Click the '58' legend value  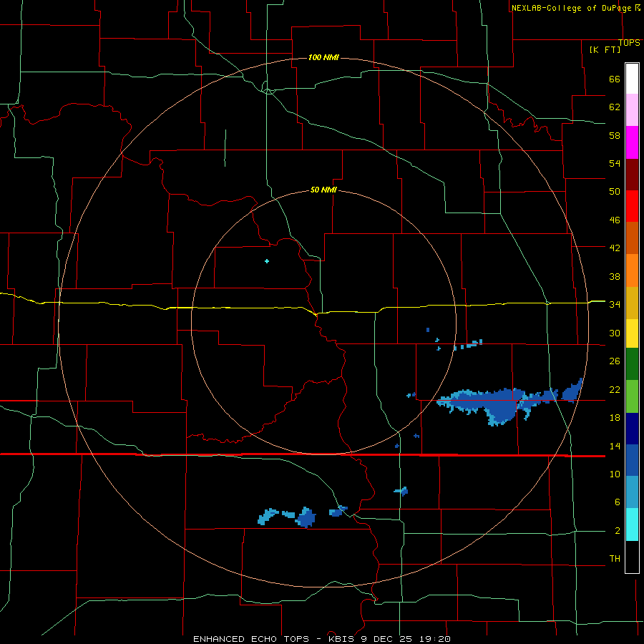[615, 135]
